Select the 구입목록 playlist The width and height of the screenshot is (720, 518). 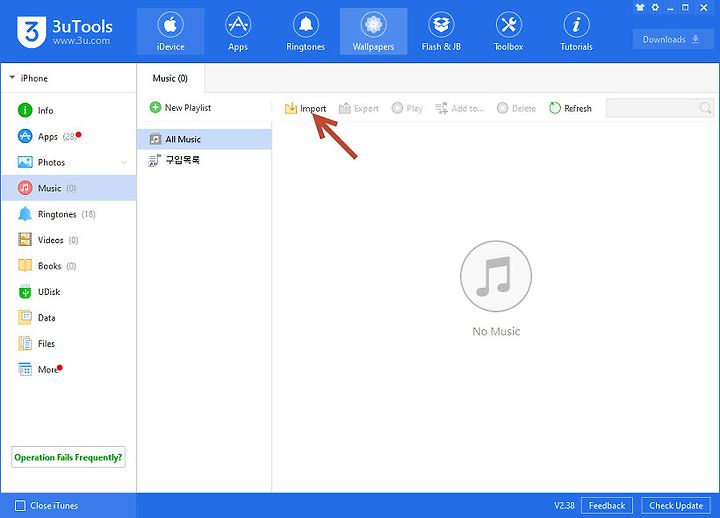click(x=204, y=160)
